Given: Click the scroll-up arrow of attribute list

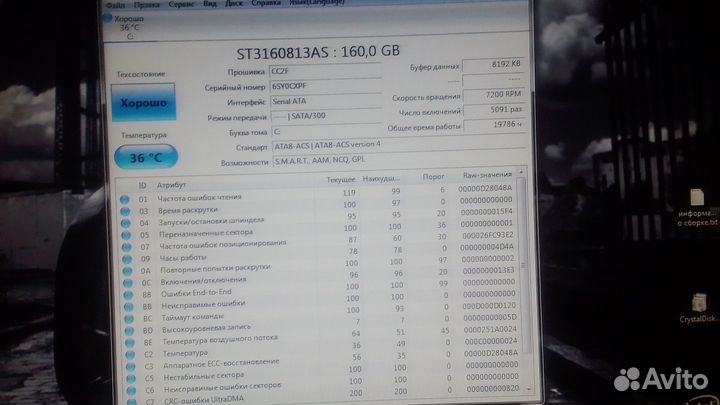Looking at the screenshot, I should click(x=521, y=172).
